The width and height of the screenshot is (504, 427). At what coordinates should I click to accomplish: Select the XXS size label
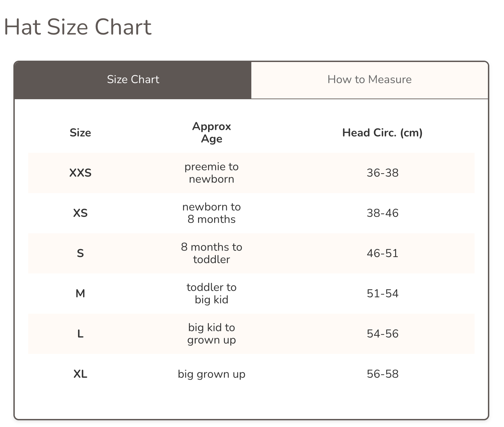pyautogui.click(x=80, y=173)
